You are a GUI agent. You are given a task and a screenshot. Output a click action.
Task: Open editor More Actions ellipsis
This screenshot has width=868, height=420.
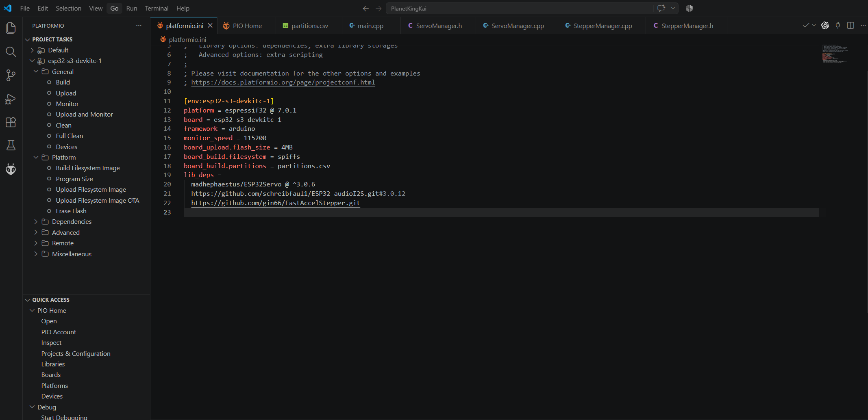863,25
